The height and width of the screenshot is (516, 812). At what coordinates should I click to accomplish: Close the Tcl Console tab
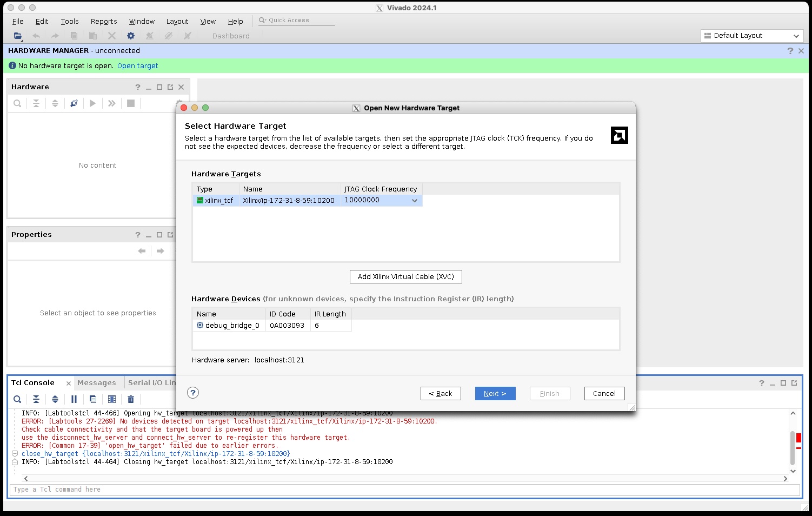point(69,383)
